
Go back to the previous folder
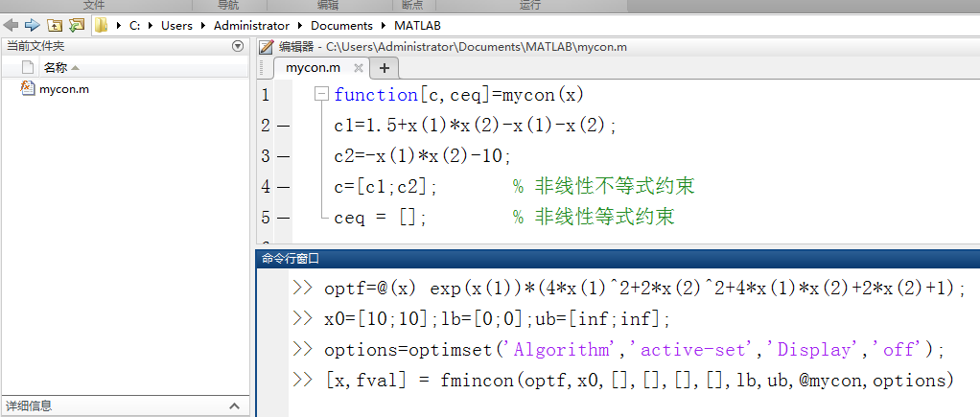(11, 26)
